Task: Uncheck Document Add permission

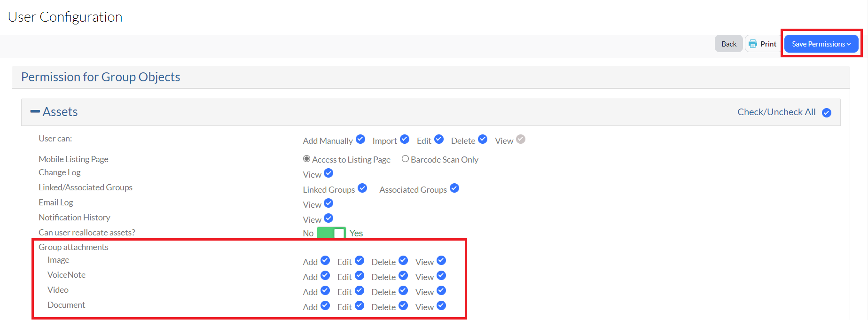Action: point(325,305)
